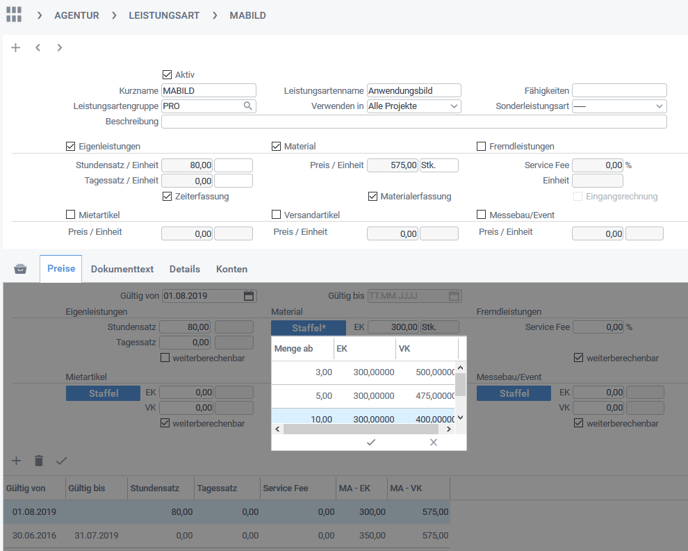Click LEISTUNGSART in the breadcrumb

pyautogui.click(x=163, y=16)
